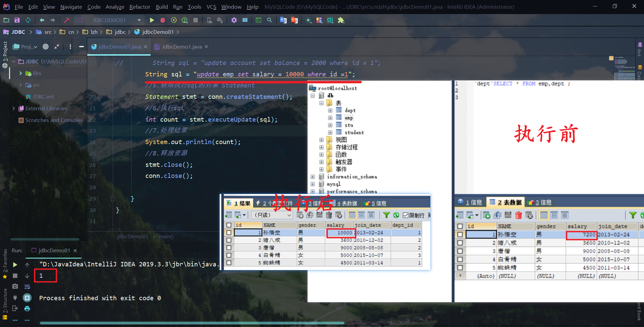Check the row checkbox for 蜘蛛精 in result grid
Screen dimensions: 644x327
(229, 263)
